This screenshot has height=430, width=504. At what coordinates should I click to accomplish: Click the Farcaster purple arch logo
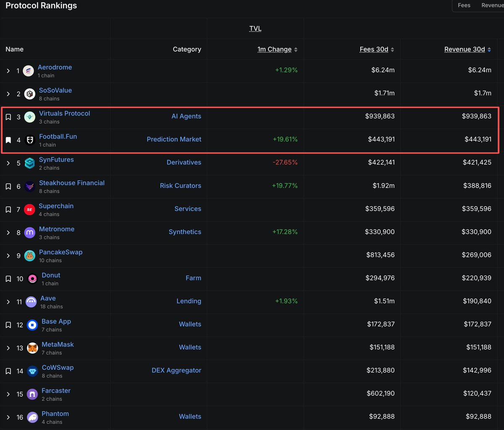pos(32,394)
